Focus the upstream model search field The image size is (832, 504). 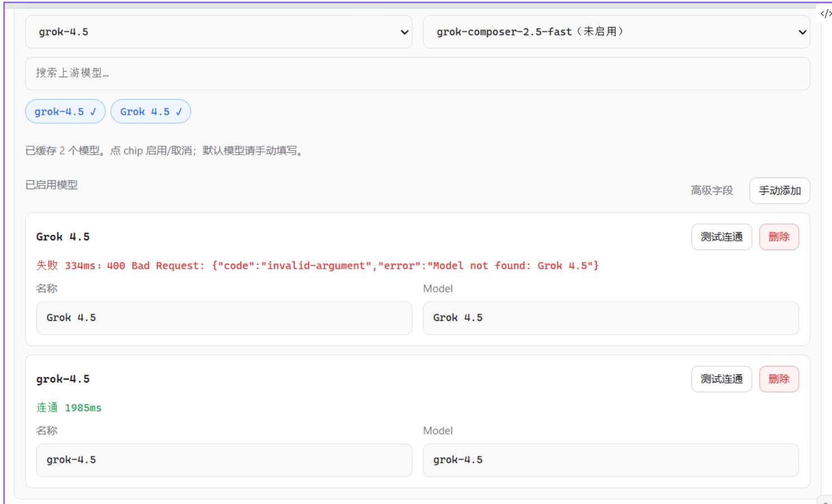click(x=417, y=73)
